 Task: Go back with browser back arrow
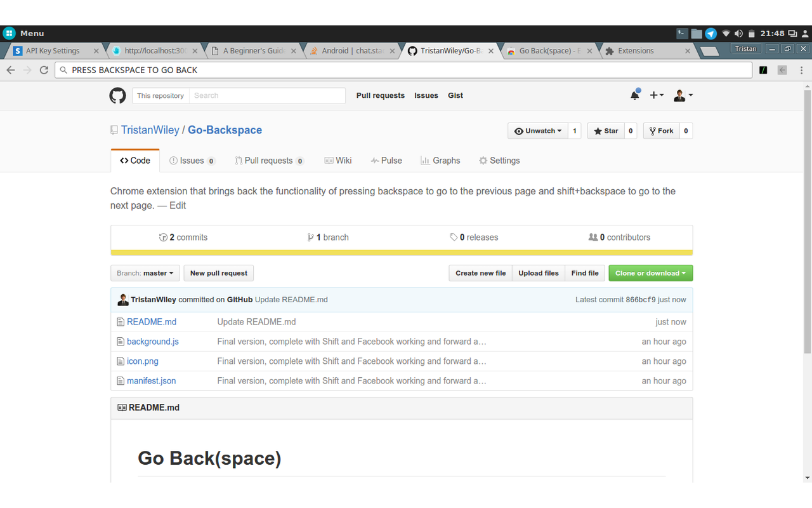[x=11, y=70]
